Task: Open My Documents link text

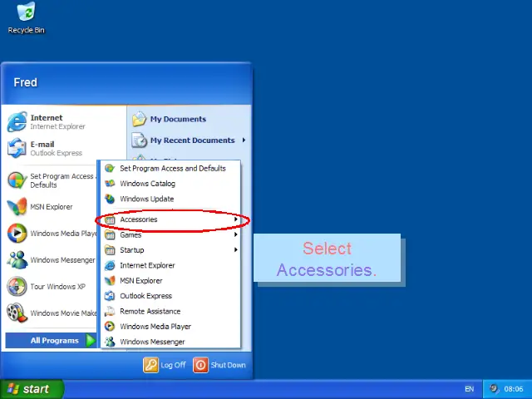Action: (x=178, y=119)
